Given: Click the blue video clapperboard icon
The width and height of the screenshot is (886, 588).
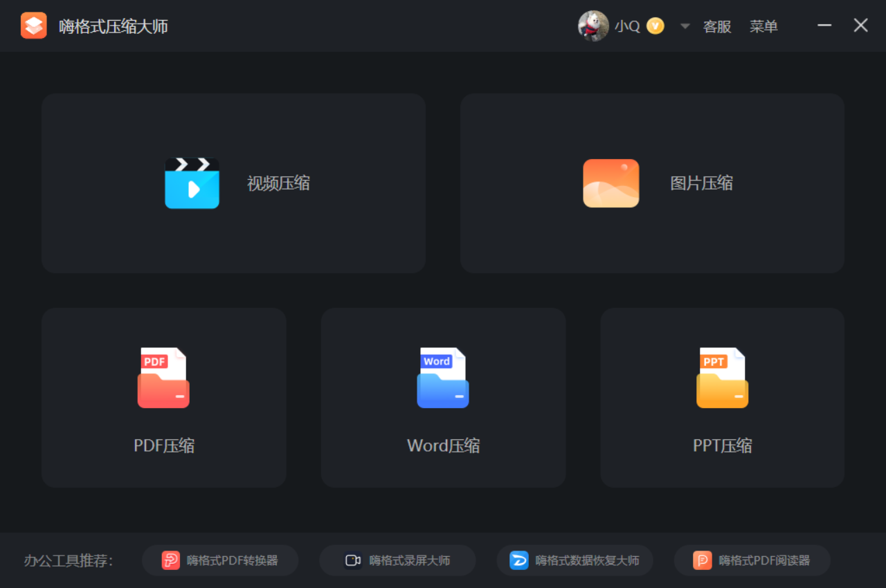Looking at the screenshot, I should [192, 183].
